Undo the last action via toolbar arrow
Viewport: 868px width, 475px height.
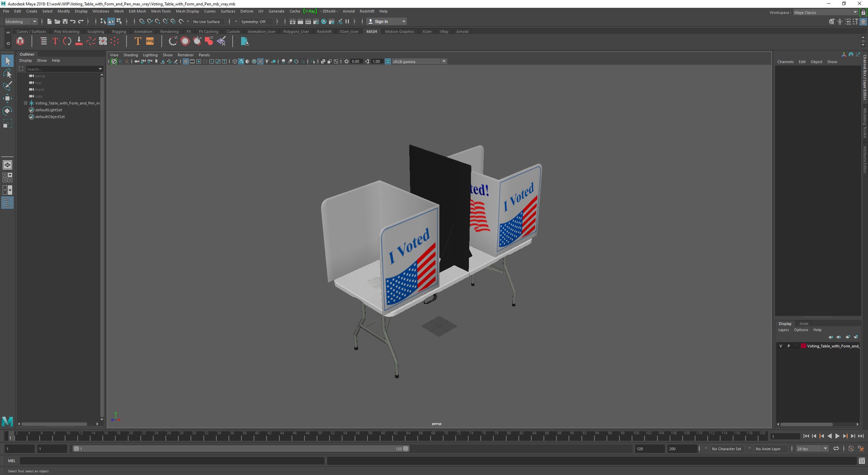[x=73, y=21]
